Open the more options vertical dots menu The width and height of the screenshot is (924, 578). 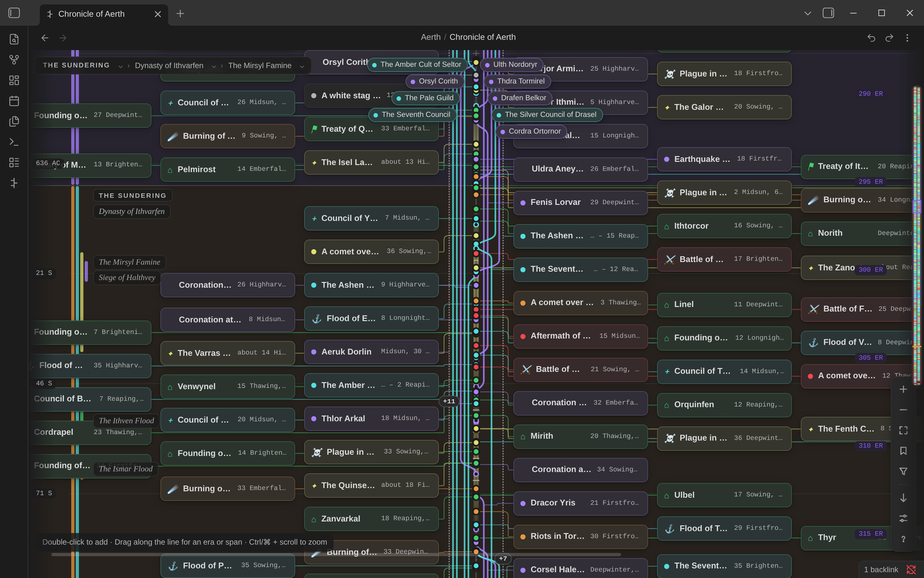click(907, 38)
